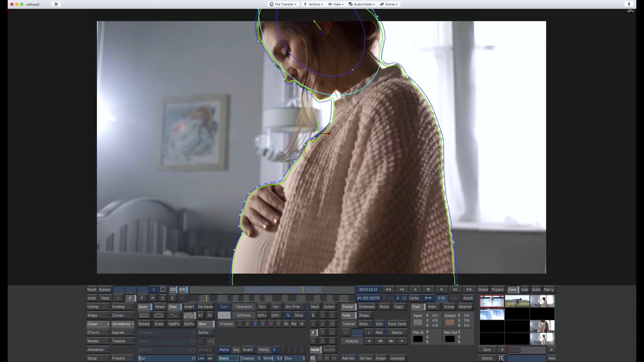644x362 pixels.
Task: Open the Audio/Video dropdown menu
Action: click(362, 4)
